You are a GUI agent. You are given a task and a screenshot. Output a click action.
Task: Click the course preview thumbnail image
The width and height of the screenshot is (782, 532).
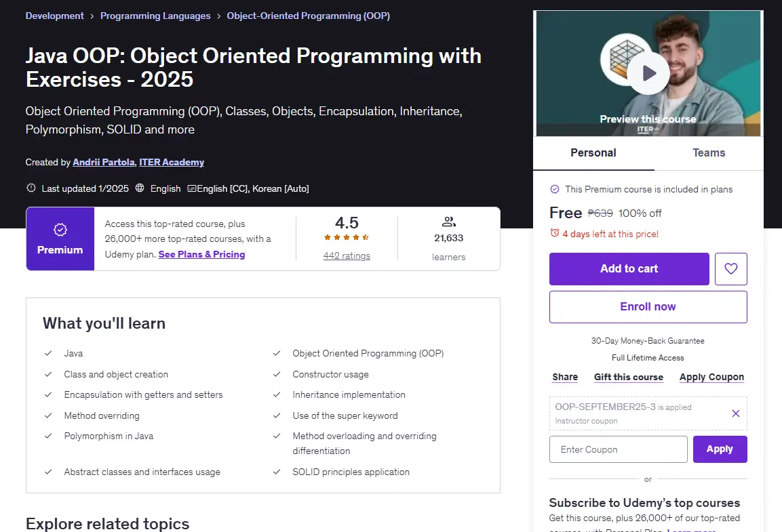648,73
